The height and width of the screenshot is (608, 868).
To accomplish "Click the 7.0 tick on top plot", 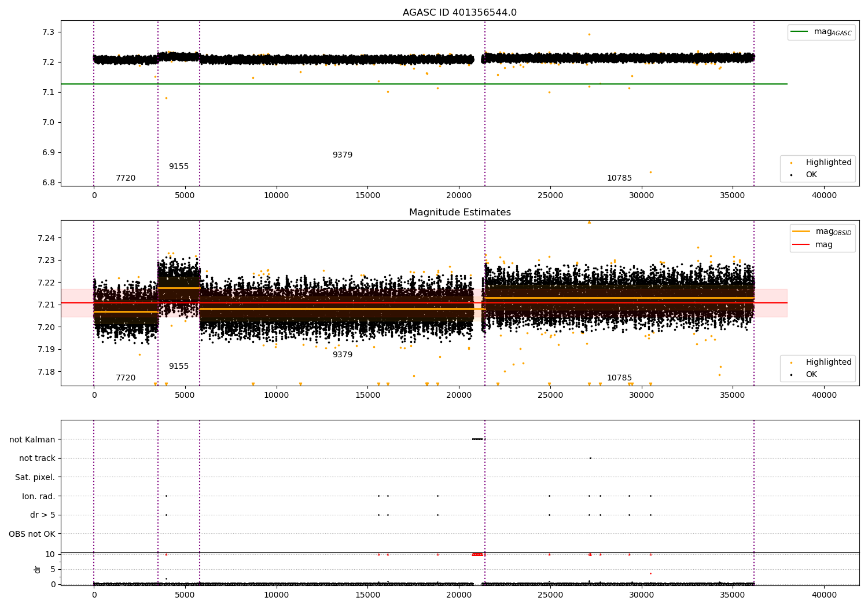I will pos(49,123).
